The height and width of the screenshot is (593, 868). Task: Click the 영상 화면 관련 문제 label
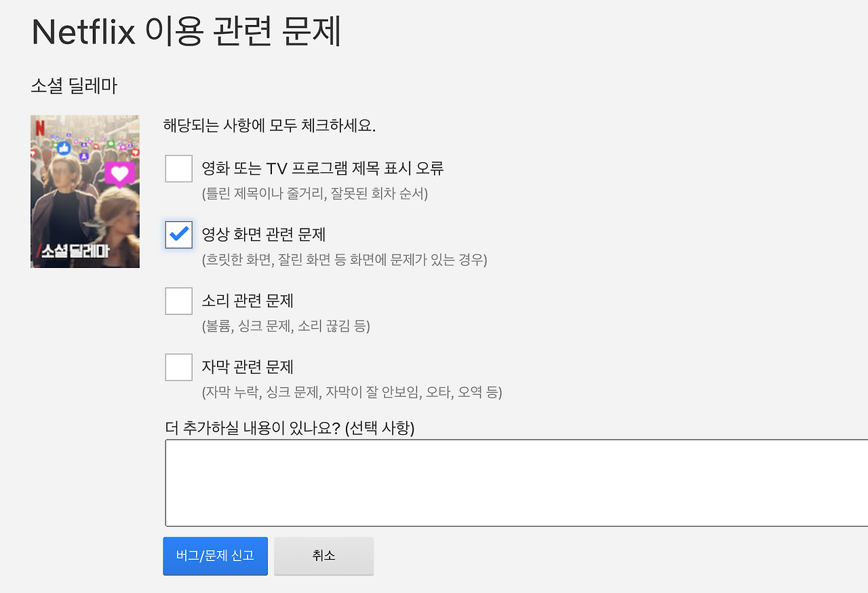(x=264, y=235)
